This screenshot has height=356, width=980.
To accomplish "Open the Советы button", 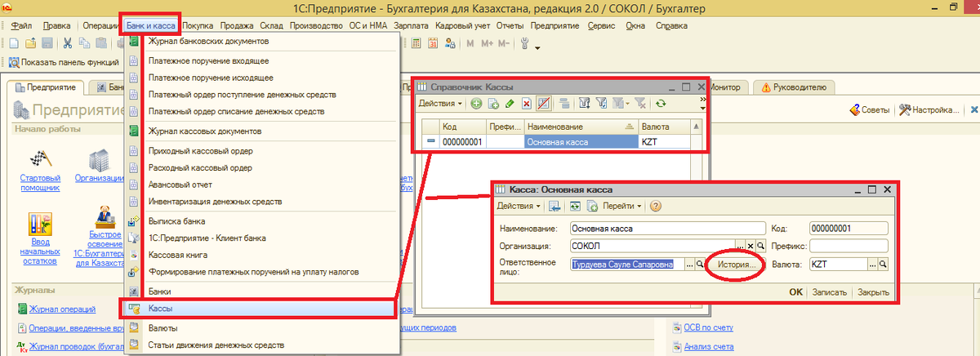I will coord(871,109).
